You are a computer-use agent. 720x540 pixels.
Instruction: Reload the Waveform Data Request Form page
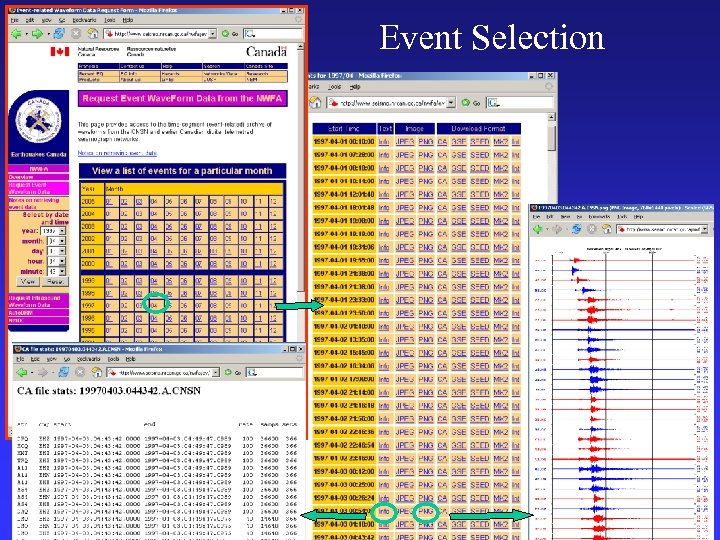(59, 34)
